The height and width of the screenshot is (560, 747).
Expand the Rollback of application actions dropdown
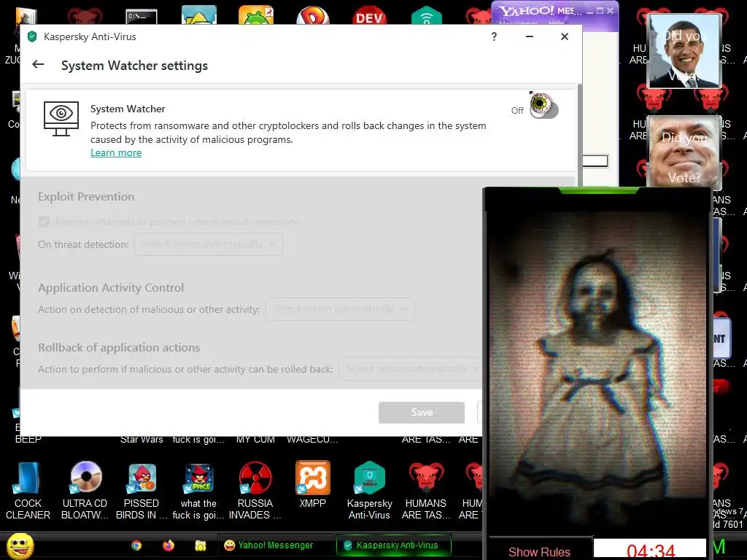pyautogui.click(x=411, y=368)
